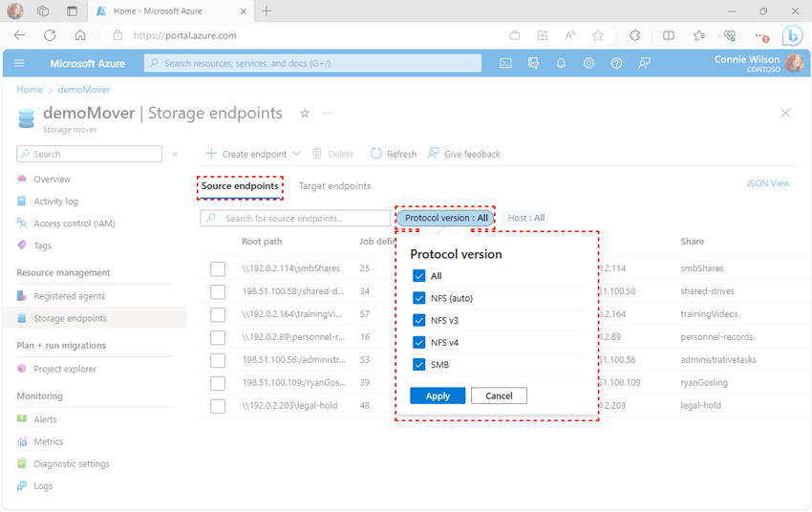
Task: Pin demoMover with the star icon
Action: pos(305,114)
